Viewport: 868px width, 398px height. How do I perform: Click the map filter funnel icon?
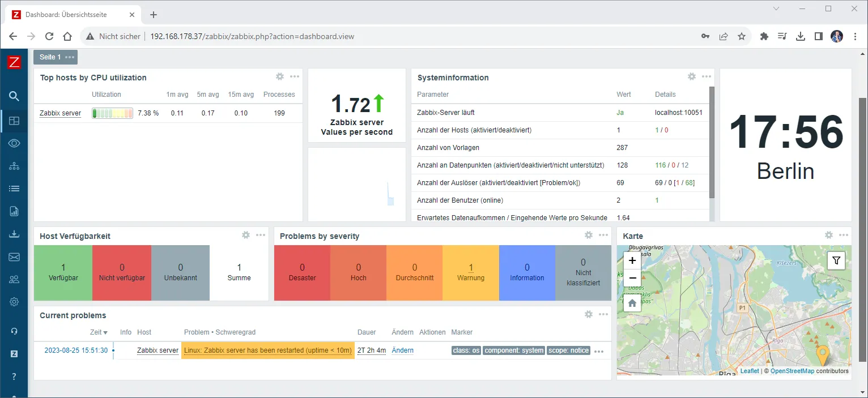836,260
